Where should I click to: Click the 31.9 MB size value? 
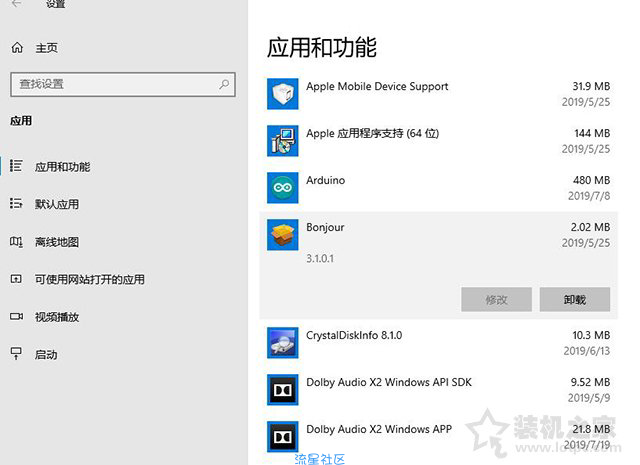click(x=591, y=87)
